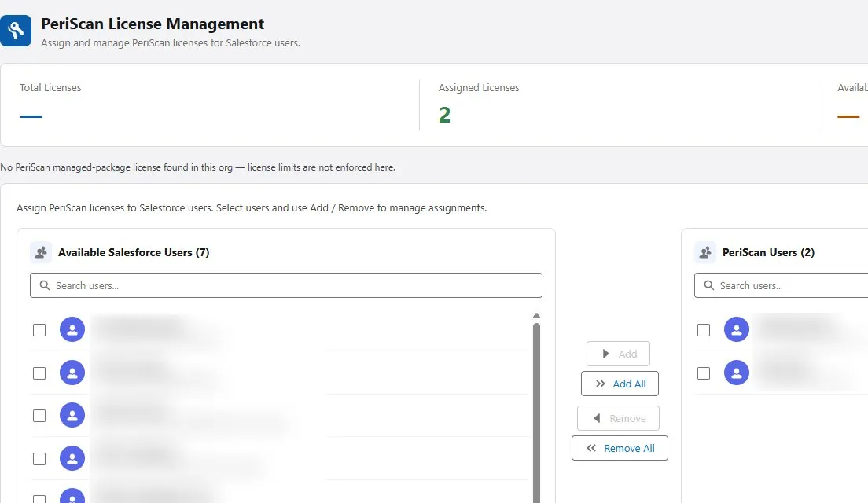The image size is (868, 503).
Task: Click the scrollbar up arrow
Action: pyautogui.click(x=536, y=316)
